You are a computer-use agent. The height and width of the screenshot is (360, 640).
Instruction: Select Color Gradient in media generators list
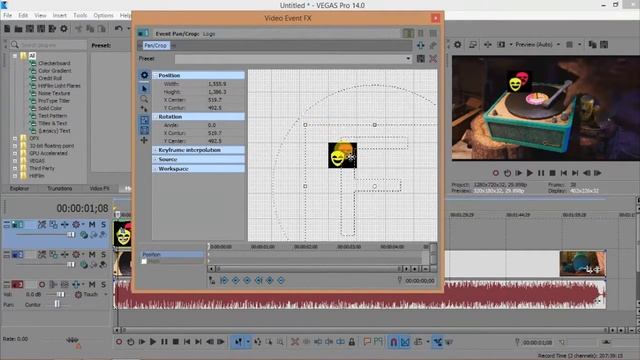pos(54,71)
